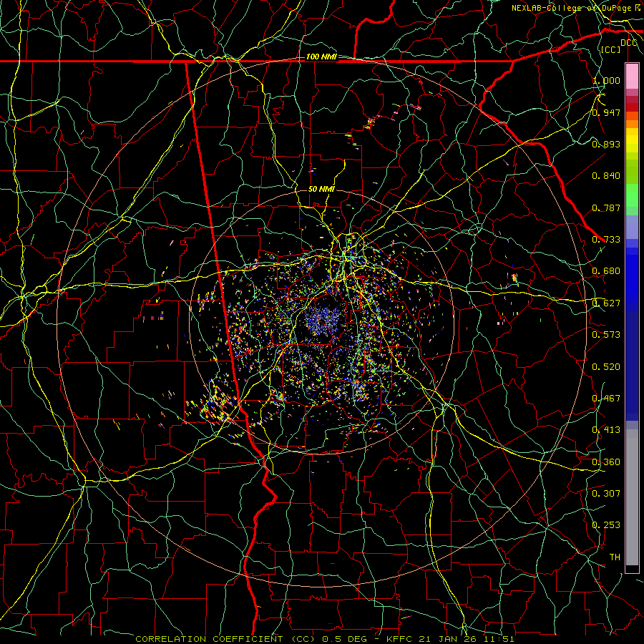This screenshot has height=644, width=644.
Task: Click the 0.413 legend value
Action: click(x=606, y=430)
